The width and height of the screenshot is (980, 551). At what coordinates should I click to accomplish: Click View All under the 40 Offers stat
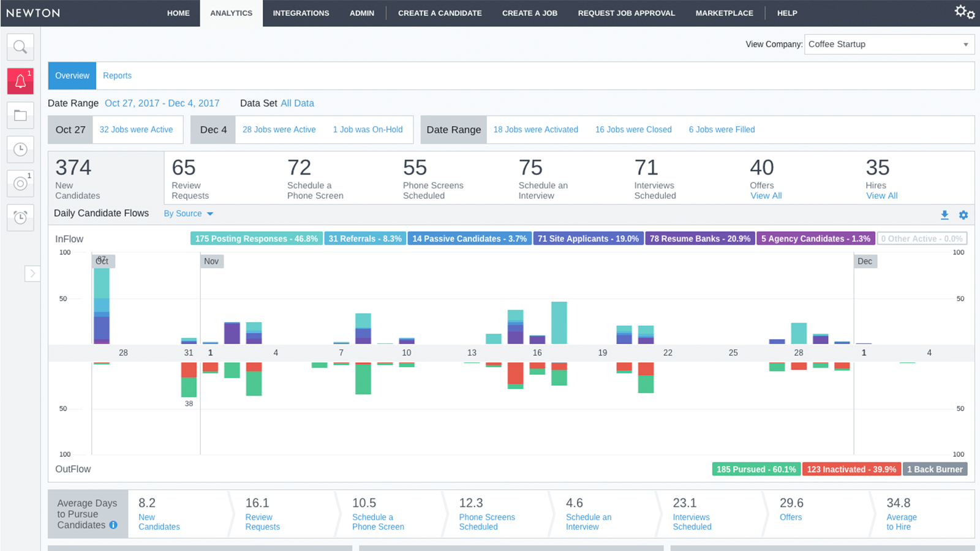[766, 195]
